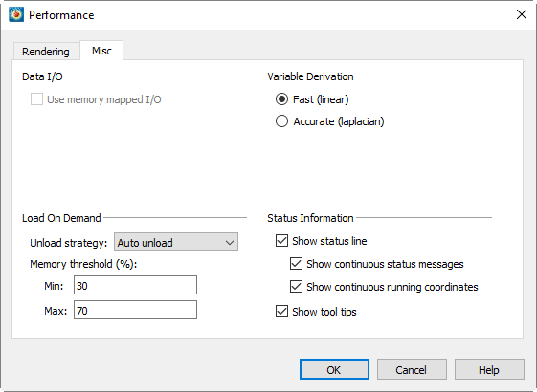This screenshot has height=392, width=537.
Task: Switch to the Rendering tab
Action: [x=46, y=52]
